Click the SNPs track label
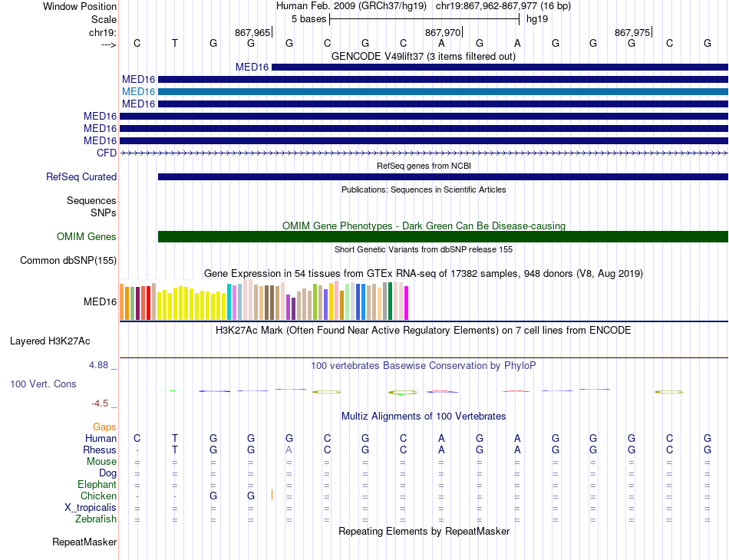This screenshot has width=729, height=560. (x=104, y=212)
